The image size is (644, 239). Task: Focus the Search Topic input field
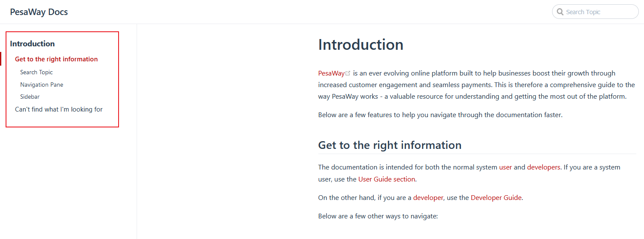(600, 12)
